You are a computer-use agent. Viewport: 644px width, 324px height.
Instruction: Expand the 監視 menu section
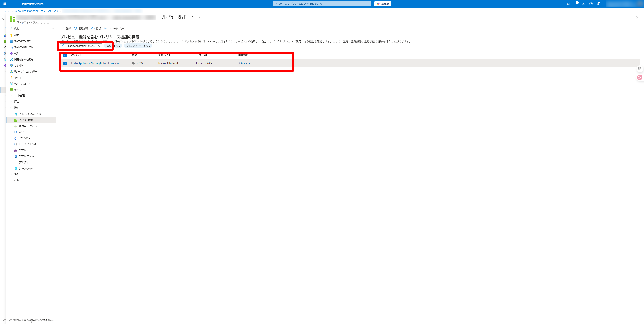click(11, 174)
